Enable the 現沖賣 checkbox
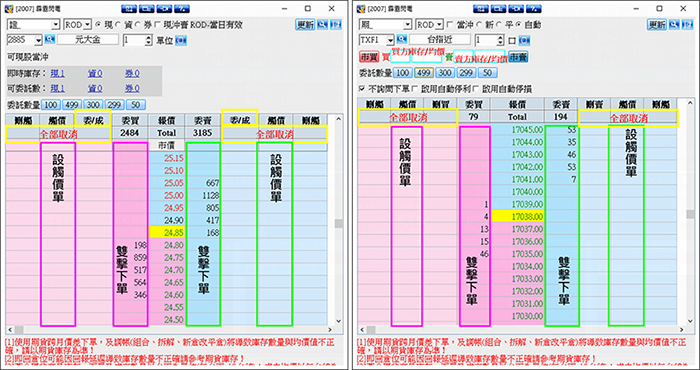This screenshot has width=700, height=370. (157, 25)
